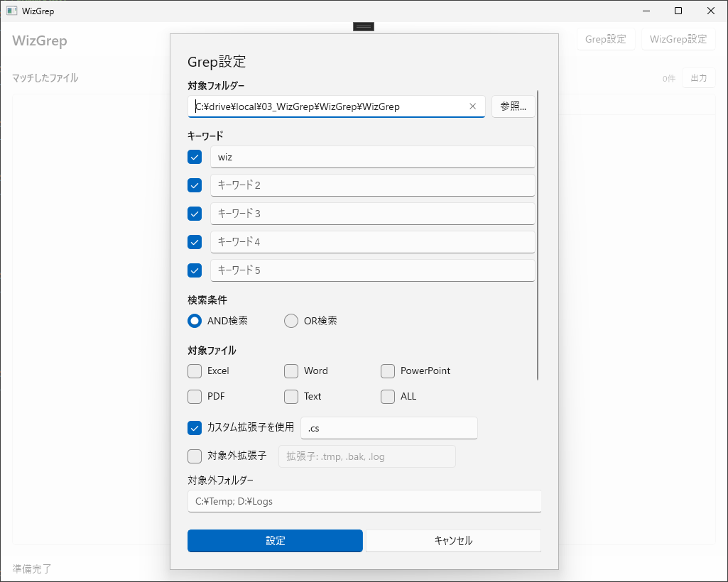This screenshot has height=582, width=728.
Task: Uncheck the checkbox beside the 'wiz' keyword
Action: pyautogui.click(x=195, y=157)
